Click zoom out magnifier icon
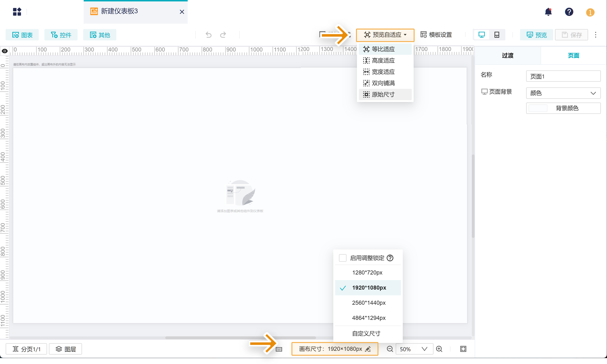607x364 pixels. tap(390, 349)
